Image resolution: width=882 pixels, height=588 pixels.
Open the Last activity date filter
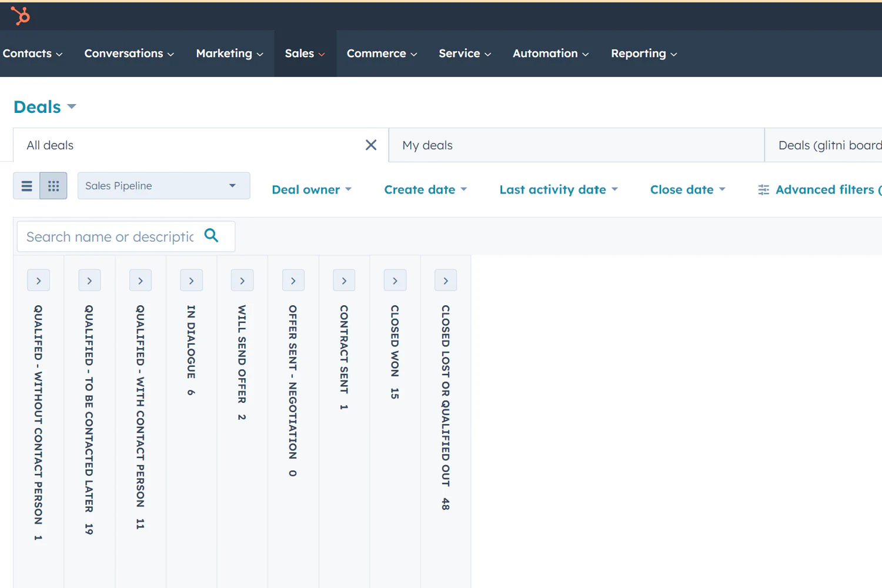(557, 189)
